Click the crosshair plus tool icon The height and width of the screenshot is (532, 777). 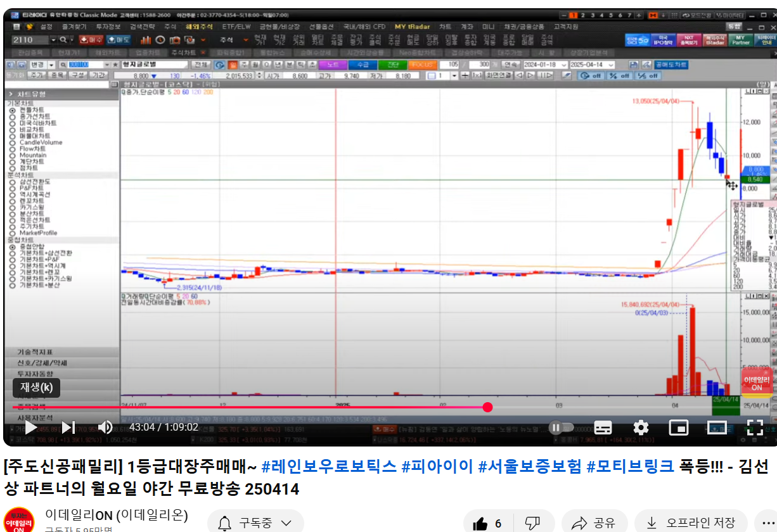click(x=465, y=75)
